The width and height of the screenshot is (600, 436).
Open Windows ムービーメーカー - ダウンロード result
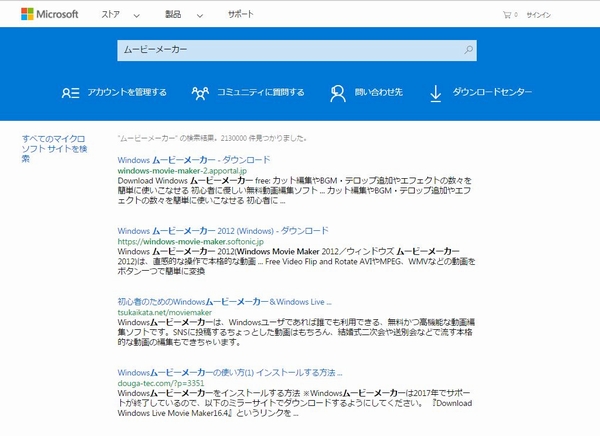pyautogui.click(x=194, y=160)
